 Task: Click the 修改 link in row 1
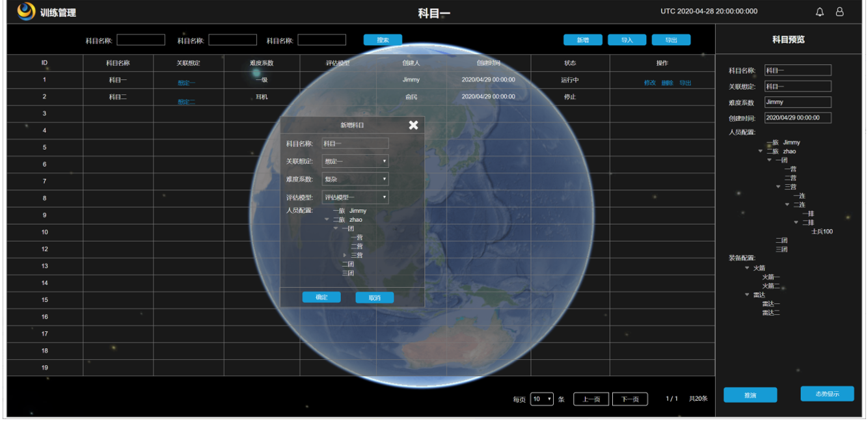pos(649,83)
